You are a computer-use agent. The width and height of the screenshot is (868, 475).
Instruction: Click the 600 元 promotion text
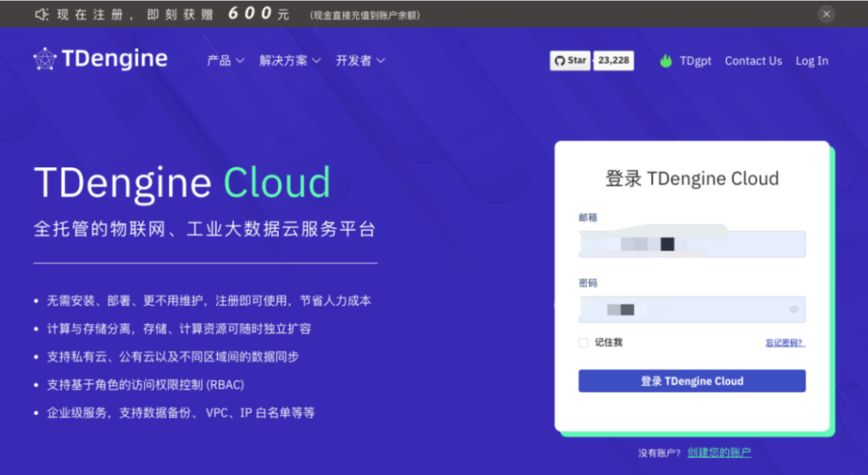tap(259, 14)
